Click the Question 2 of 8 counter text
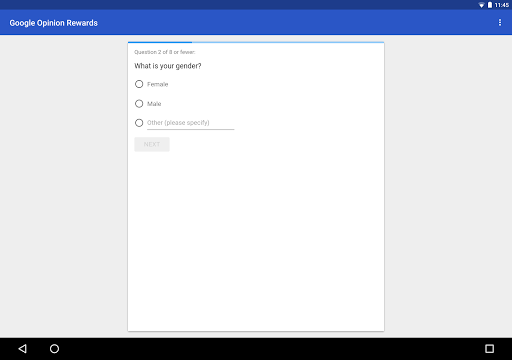The image size is (512, 360). pyautogui.click(x=165, y=52)
